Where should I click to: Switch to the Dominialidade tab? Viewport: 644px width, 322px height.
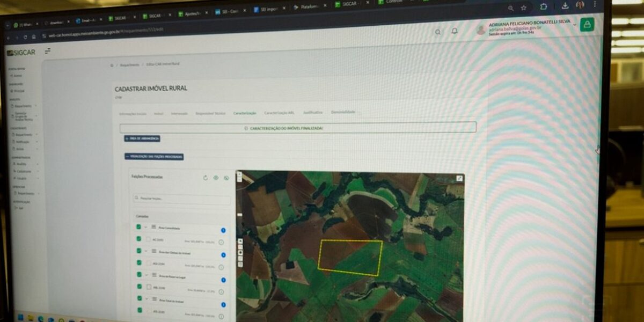pos(343,112)
